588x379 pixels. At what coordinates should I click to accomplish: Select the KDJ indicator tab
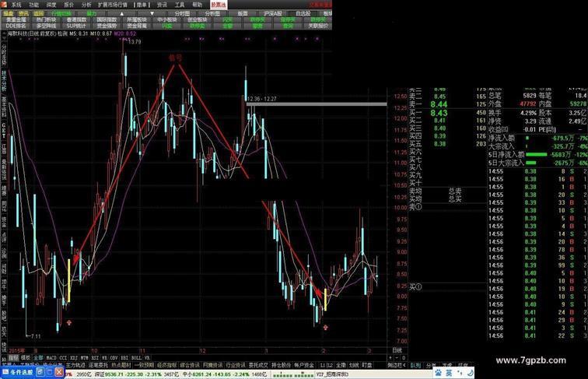[x=74, y=358]
